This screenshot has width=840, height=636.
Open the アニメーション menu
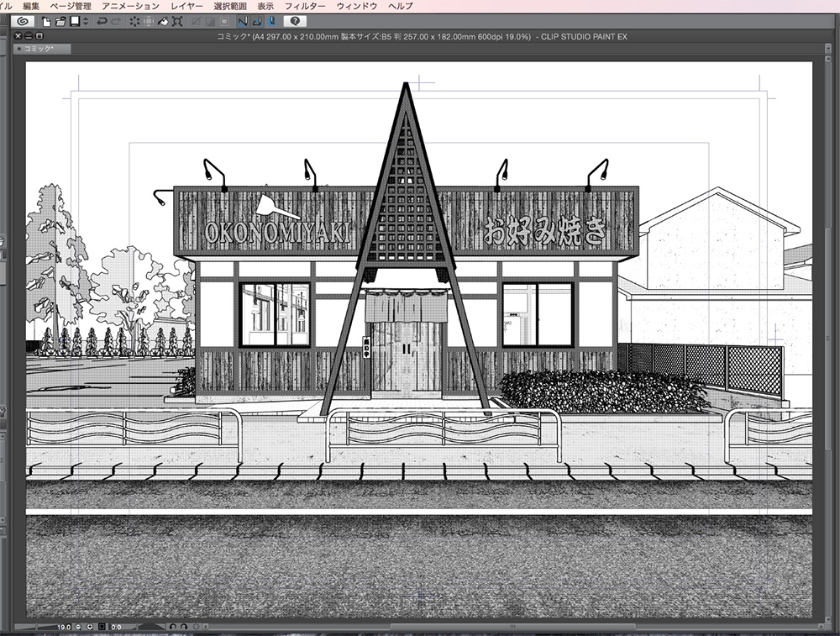pyautogui.click(x=131, y=6)
